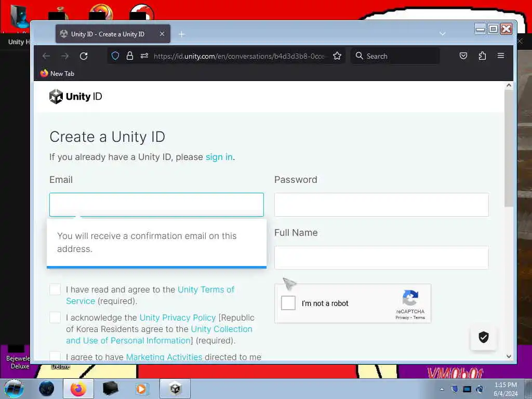Go back to the previous page
Viewport: 532px width, 399px height.
click(46, 56)
